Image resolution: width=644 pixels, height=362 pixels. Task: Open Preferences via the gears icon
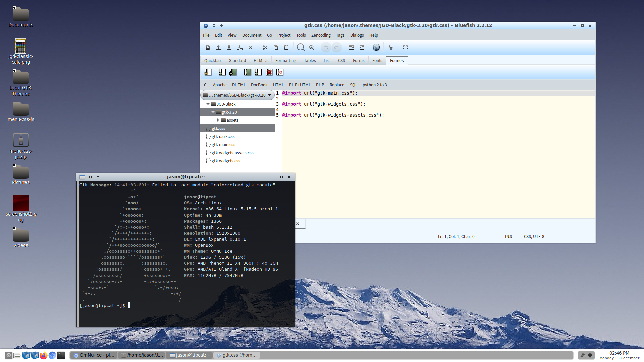(391, 48)
